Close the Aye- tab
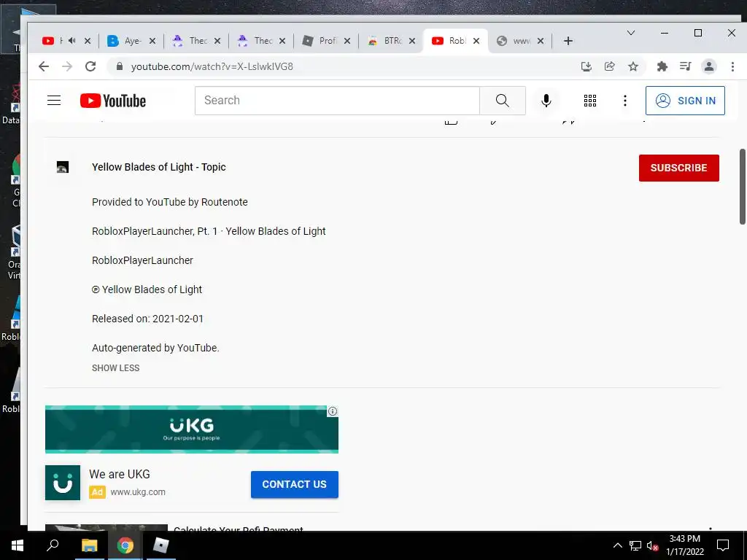The width and height of the screenshot is (747, 560). [152, 41]
